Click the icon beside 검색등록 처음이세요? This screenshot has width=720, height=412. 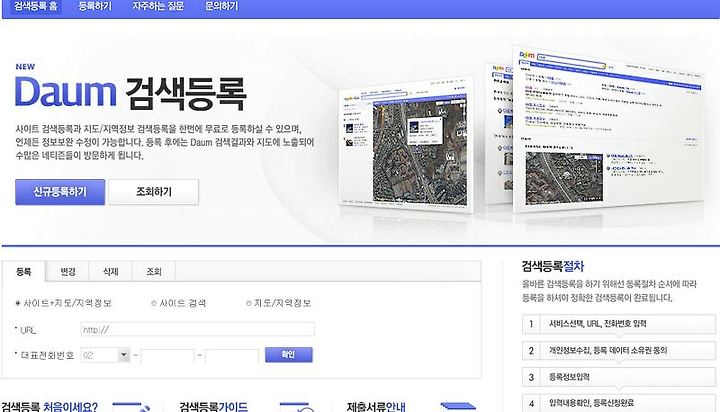[131, 407]
